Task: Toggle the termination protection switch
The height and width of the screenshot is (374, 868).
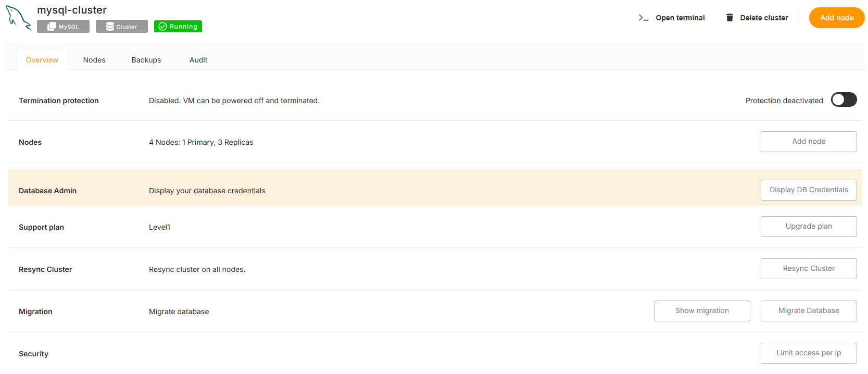Action: [844, 99]
